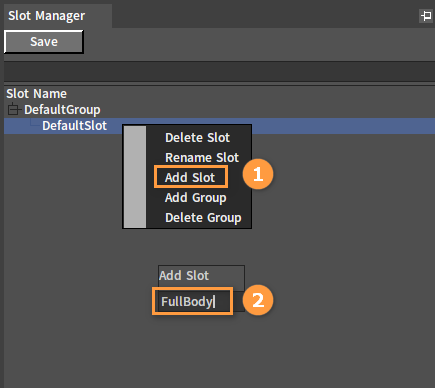Click the Slot Name column header
Viewport: 435px width, 388px height.
click(36, 94)
